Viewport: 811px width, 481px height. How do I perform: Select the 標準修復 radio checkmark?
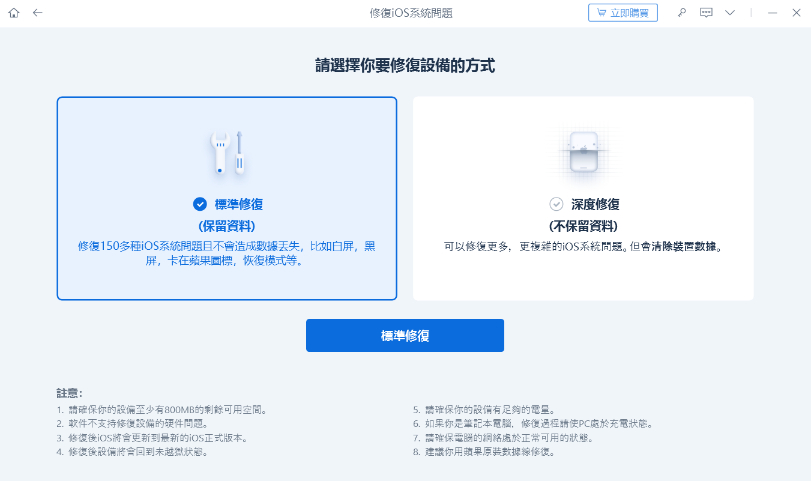point(200,204)
